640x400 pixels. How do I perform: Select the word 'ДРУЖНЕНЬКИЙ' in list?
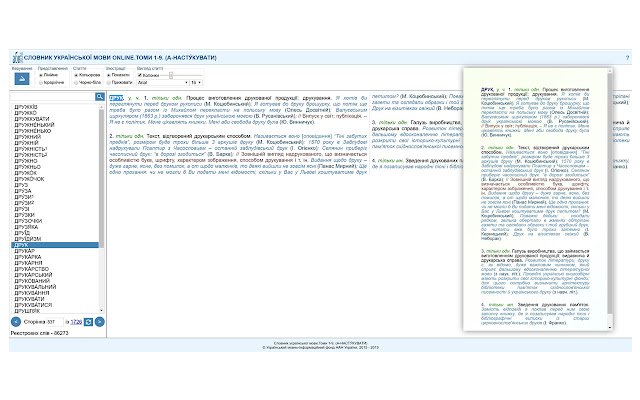pos(34,125)
